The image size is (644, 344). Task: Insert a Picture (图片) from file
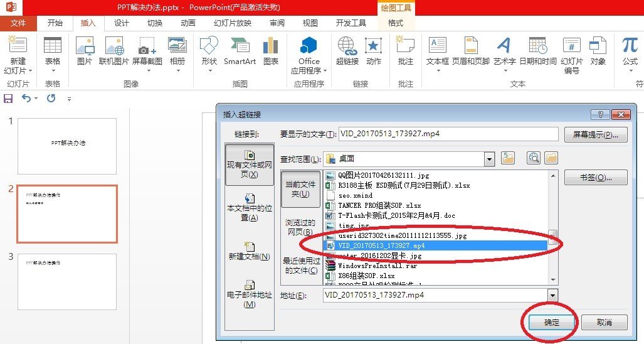click(85, 51)
